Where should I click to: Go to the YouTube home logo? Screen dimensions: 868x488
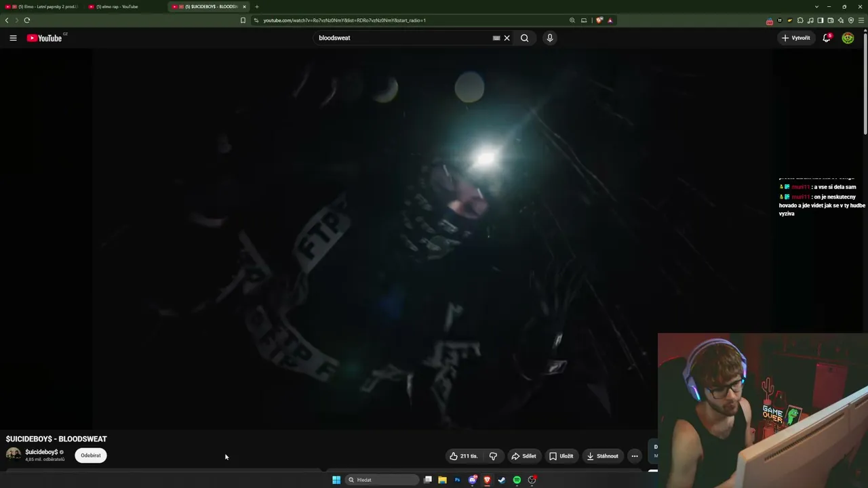pyautogui.click(x=45, y=38)
